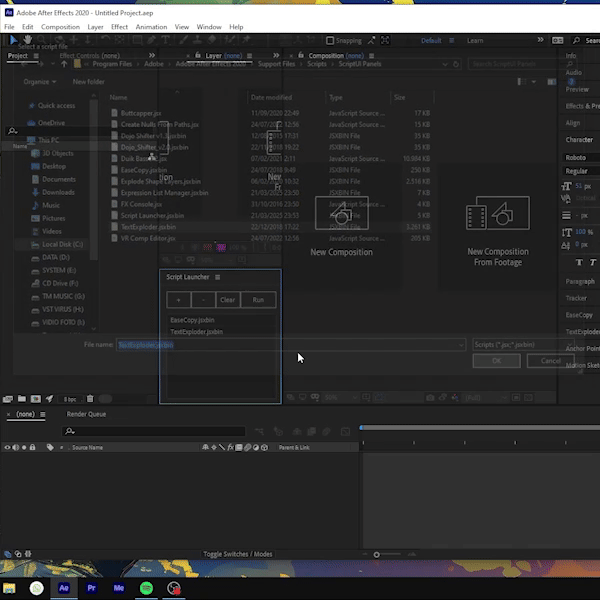Choose the Type tool in toolbar
Image resolution: width=600 pixels, height=600 pixels.
165,40
